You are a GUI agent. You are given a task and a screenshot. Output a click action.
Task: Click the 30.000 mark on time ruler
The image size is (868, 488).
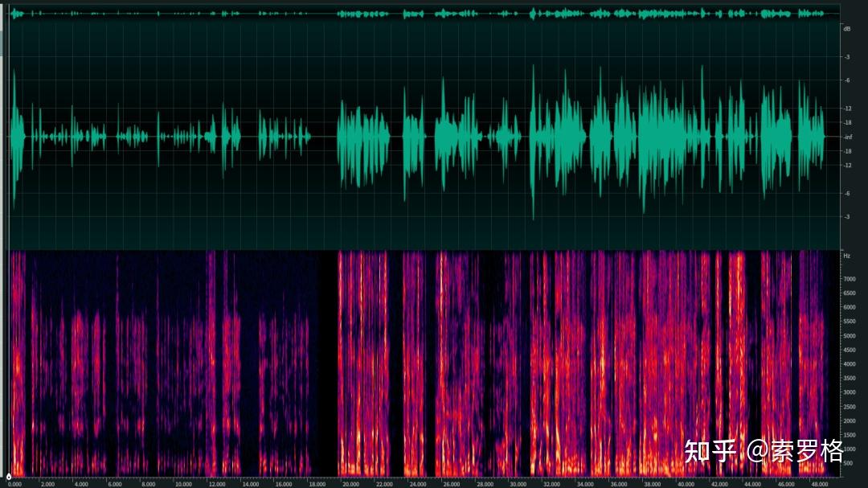(x=518, y=484)
